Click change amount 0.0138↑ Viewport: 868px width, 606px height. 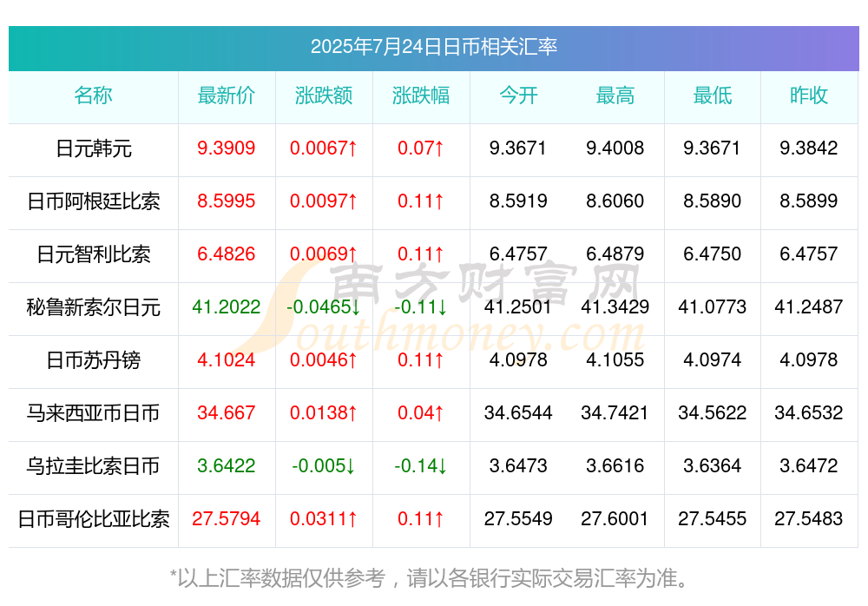(x=324, y=412)
